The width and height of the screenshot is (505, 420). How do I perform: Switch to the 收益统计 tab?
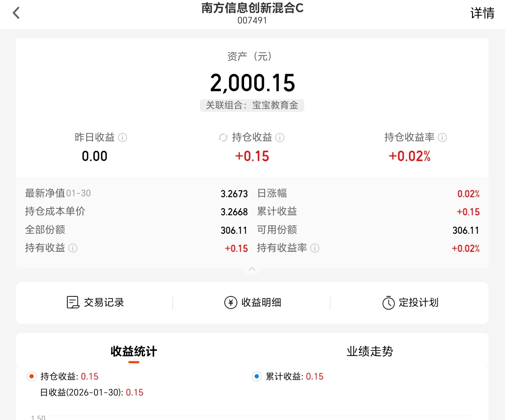click(134, 351)
